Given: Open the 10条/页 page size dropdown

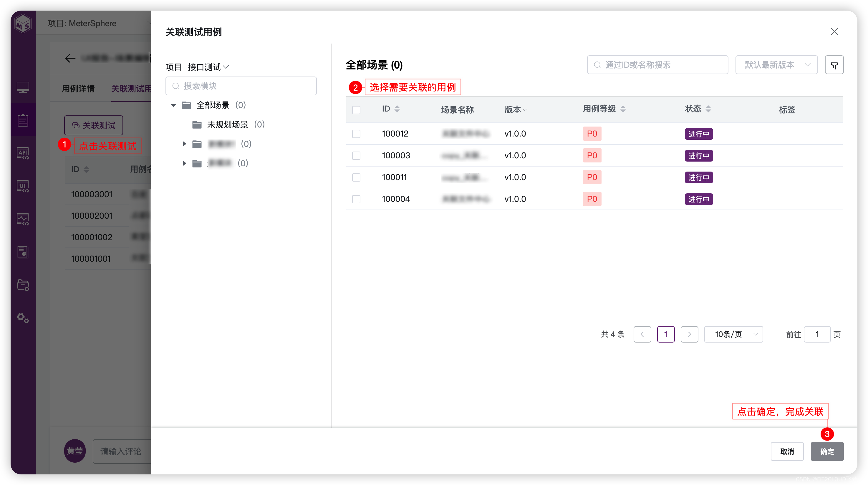Looking at the screenshot, I should pyautogui.click(x=733, y=334).
